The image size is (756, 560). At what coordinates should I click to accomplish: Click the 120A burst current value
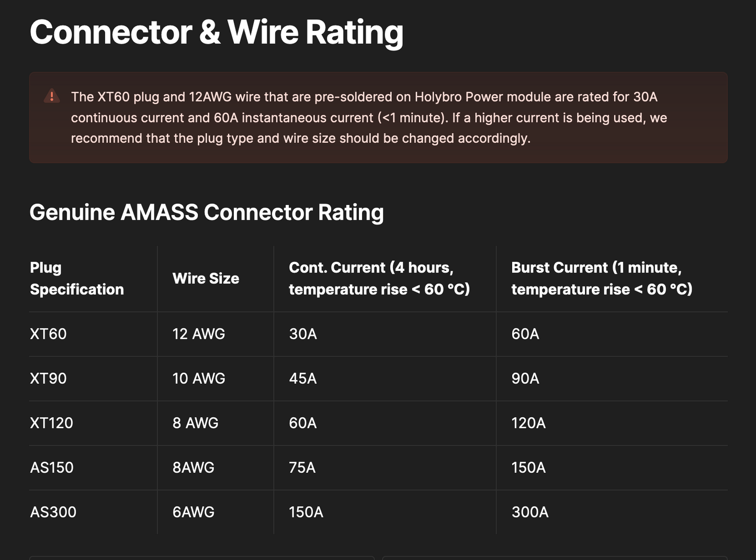(528, 422)
